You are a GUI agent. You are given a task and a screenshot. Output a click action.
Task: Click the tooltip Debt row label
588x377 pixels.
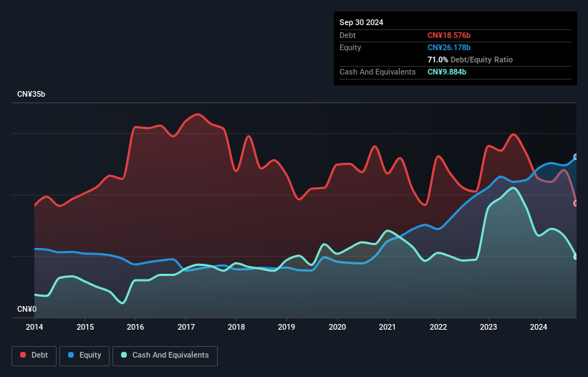347,35
